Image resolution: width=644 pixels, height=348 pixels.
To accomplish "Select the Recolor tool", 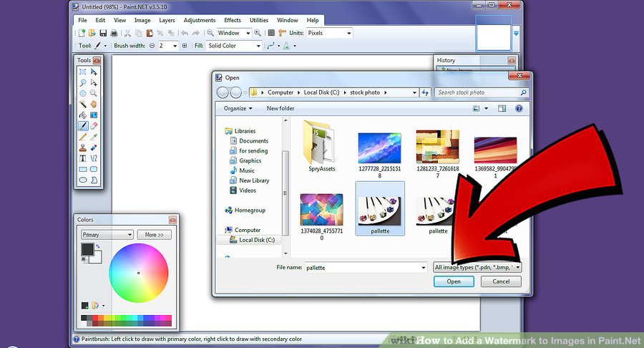I will (x=94, y=148).
